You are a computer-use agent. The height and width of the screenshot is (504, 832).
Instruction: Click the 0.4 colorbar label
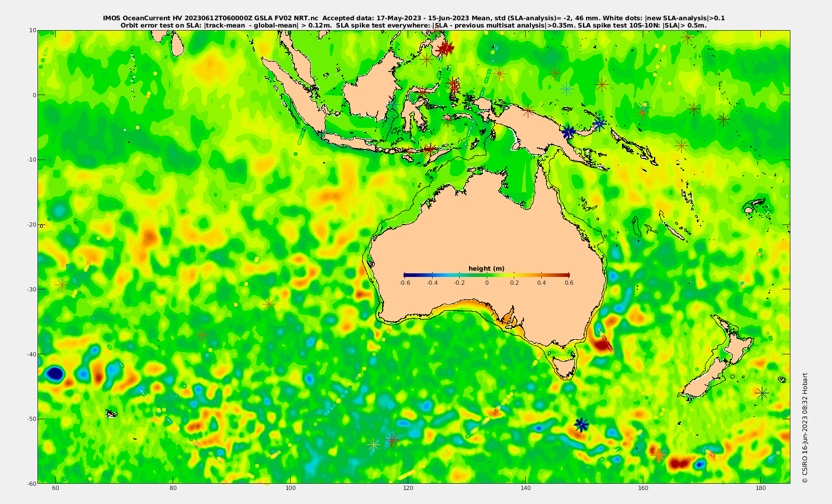pyautogui.click(x=541, y=283)
